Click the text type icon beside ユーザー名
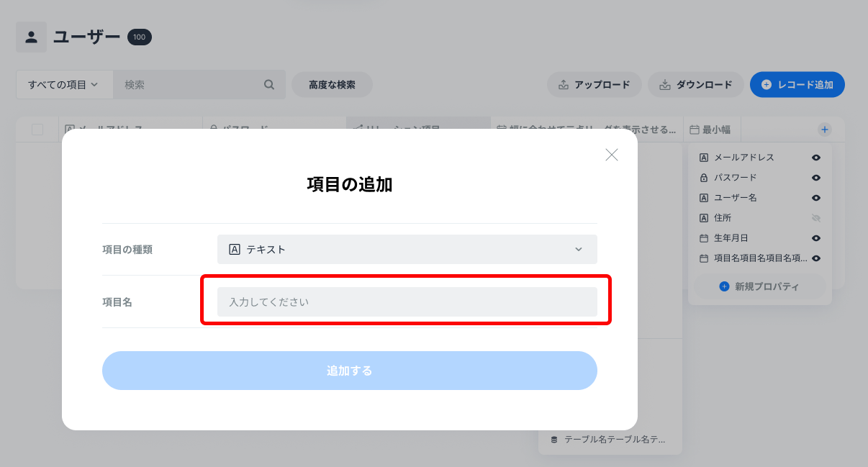Image resolution: width=868 pixels, height=467 pixels. pos(704,197)
